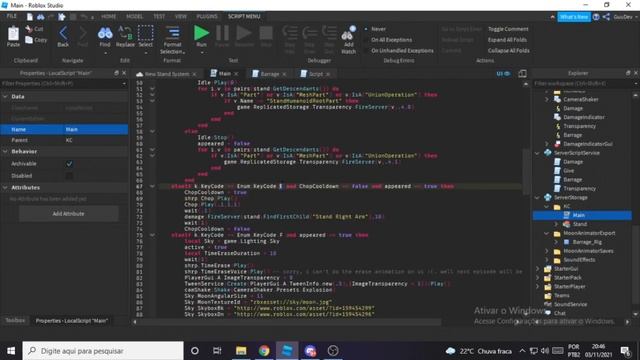
Task: Click the Add Watch icon
Action: point(348,34)
